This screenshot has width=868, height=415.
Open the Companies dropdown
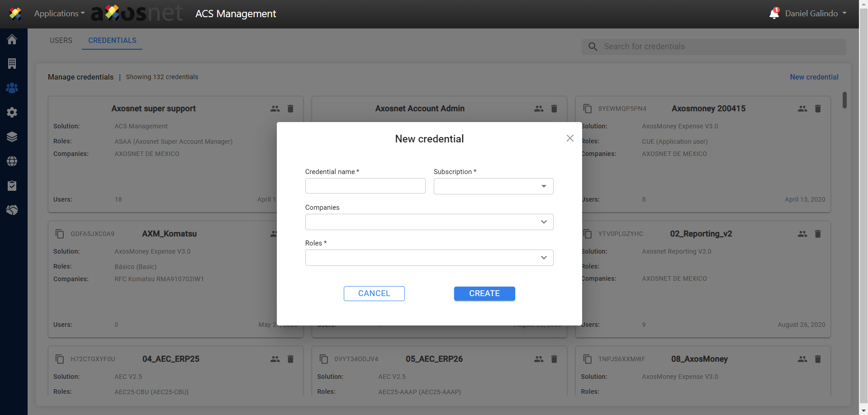(429, 222)
